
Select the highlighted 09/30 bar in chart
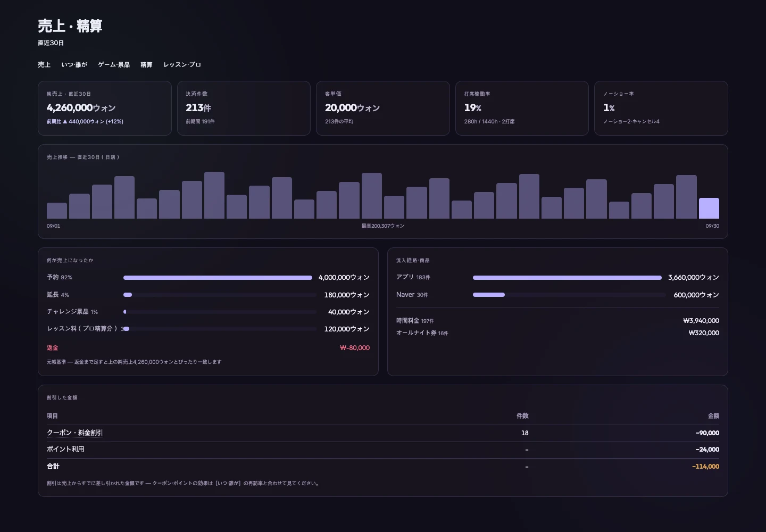pyautogui.click(x=709, y=208)
